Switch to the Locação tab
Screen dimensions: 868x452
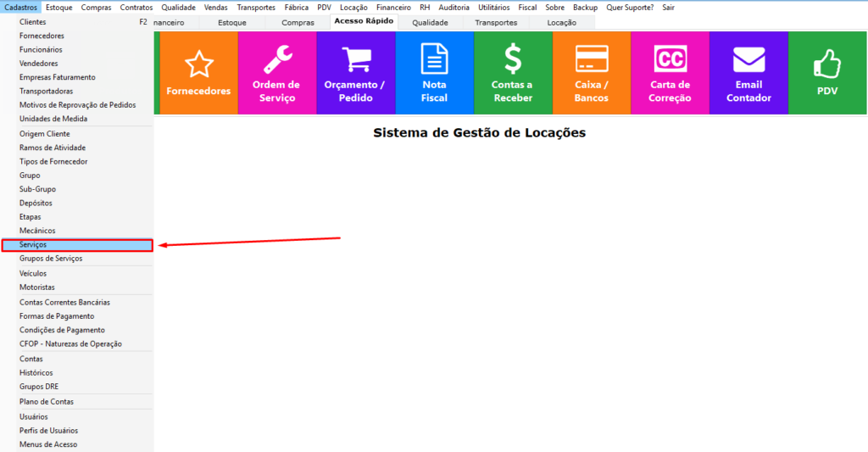(561, 23)
